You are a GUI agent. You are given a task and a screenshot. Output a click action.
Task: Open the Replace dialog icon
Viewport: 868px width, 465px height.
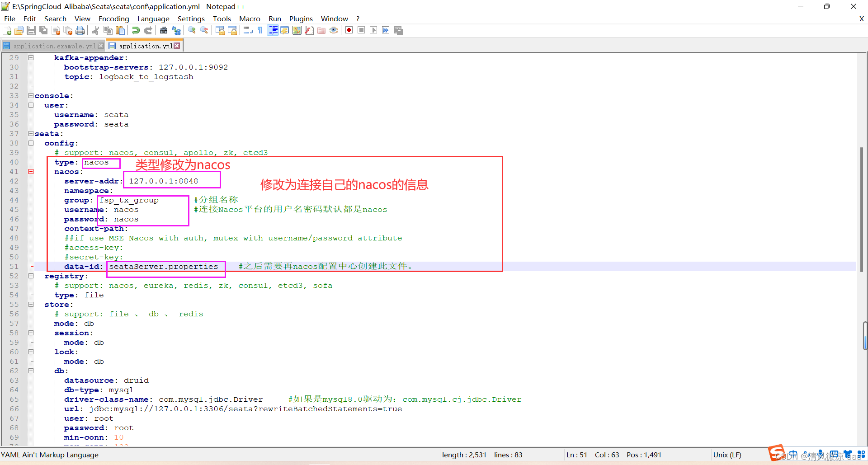(176, 30)
